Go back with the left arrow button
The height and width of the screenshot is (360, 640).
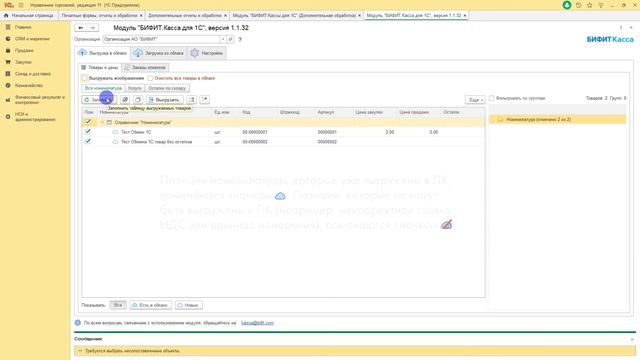pyautogui.click(x=81, y=28)
